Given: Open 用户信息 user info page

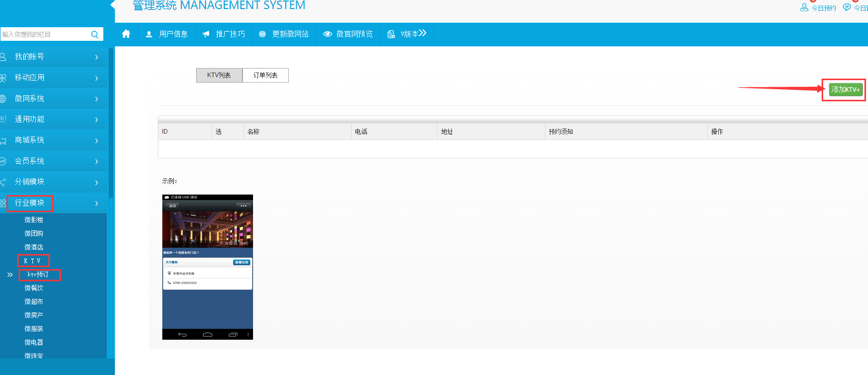Looking at the screenshot, I should [x=167, y=34].
